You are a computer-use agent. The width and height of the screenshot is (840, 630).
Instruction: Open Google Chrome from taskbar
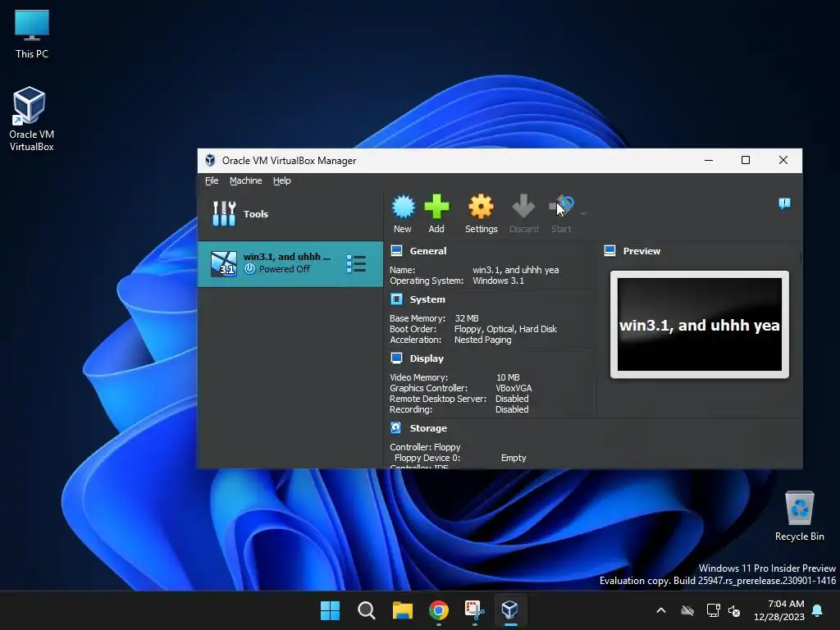(x=438, y=610)
